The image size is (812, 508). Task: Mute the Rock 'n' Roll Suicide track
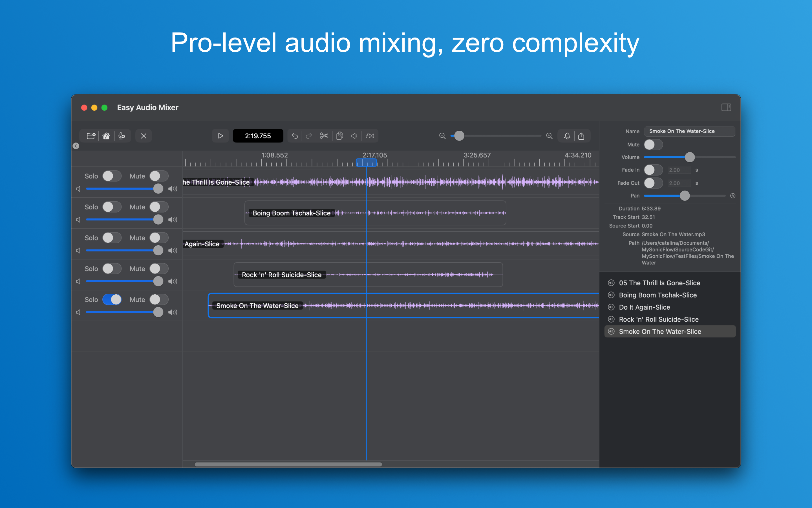pyautogui.click(x=159, y=269)
